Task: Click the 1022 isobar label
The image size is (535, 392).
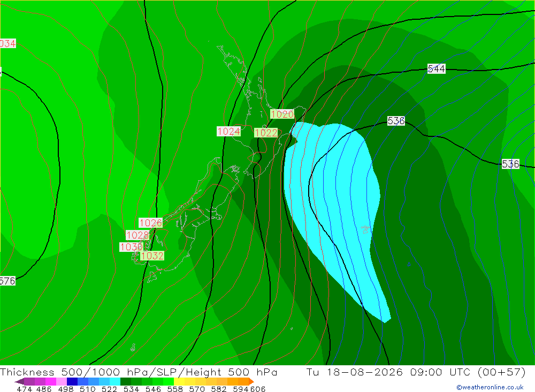Action: [x=266, y=133]
